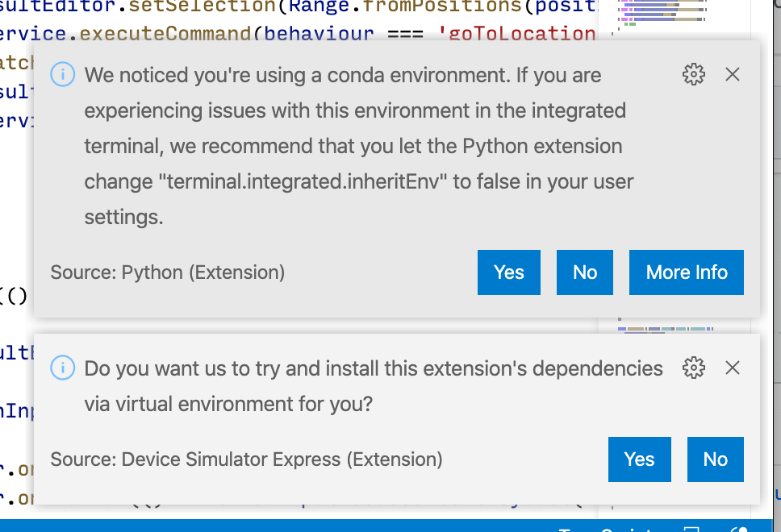Click No on the conda environment notification
This screenshot has width=781, height=532.
pyautogui.click(x=584, y=272)
